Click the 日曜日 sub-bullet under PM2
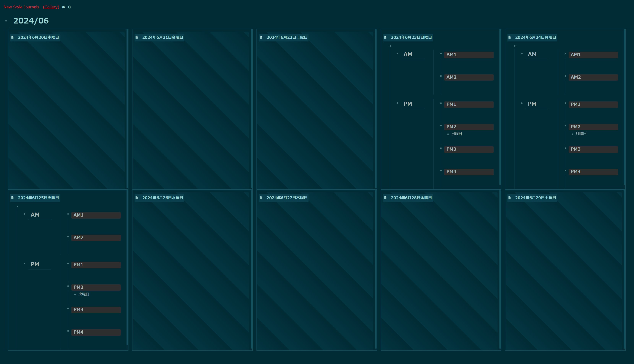This screenshot has width=634, height=364. pos(448,134)
